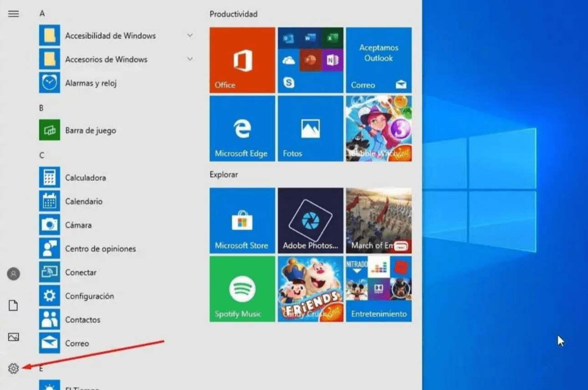Screen dimensions: 588x390
Task: Open Accesorios de Windows folder icon
Action: click(x=50, y=59)
